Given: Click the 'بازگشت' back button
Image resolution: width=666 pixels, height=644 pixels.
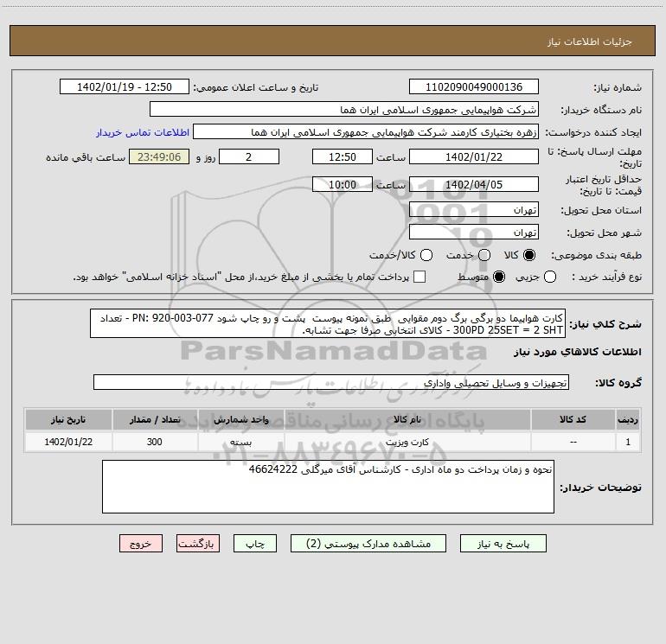Looking at the screenshot, I should tap(198, 544).
